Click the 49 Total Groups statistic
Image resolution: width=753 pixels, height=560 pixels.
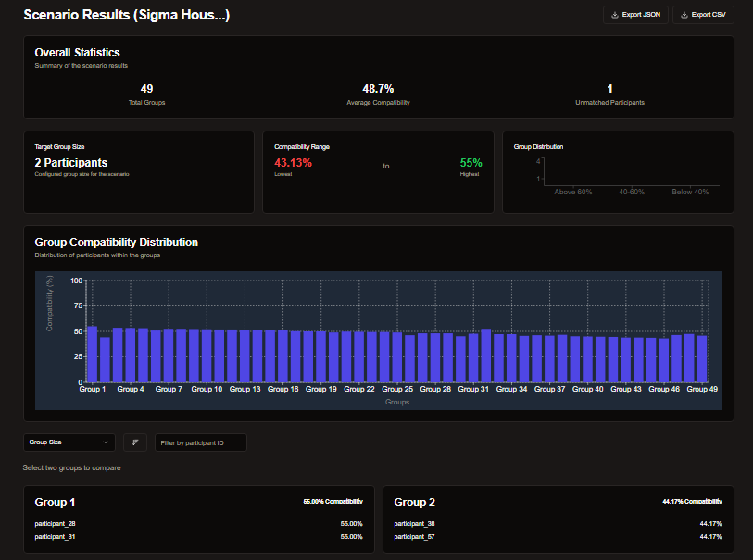[146, 89]
